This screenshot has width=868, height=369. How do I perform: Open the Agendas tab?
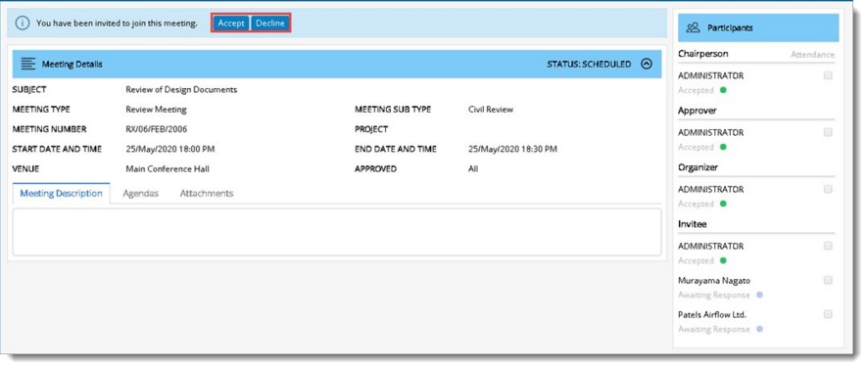coord(141,193)
